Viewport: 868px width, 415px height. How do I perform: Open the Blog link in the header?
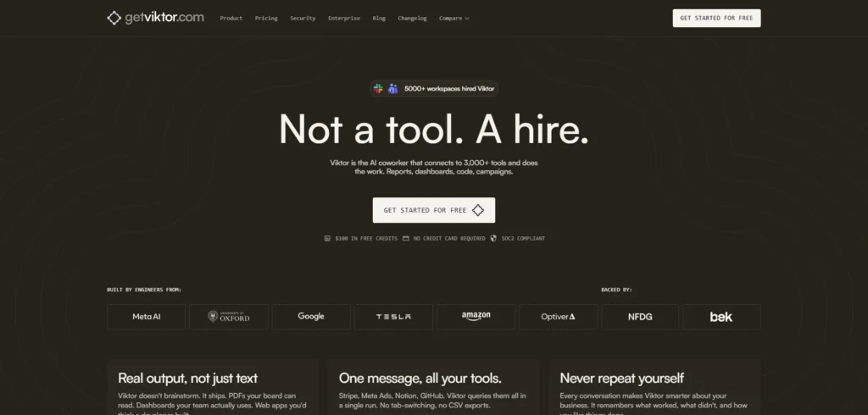pyautogui.click(x=379, y=19)
